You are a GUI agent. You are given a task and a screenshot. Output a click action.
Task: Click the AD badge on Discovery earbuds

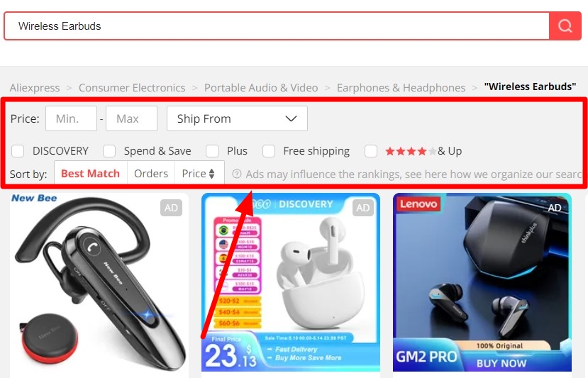click(362, 208)
